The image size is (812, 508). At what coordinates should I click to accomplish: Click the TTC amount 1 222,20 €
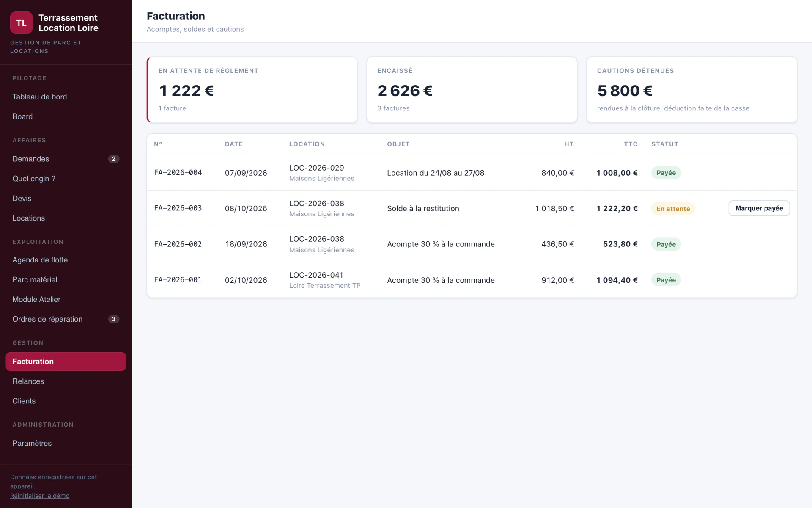[x=617, y=208]
